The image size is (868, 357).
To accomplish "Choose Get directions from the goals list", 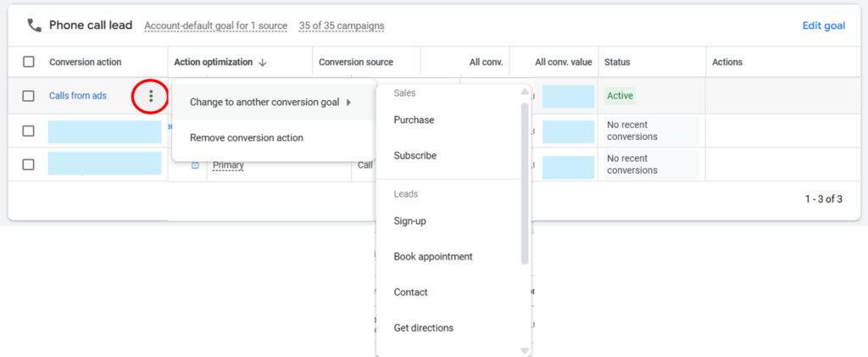I will click(x=424, y=327).
